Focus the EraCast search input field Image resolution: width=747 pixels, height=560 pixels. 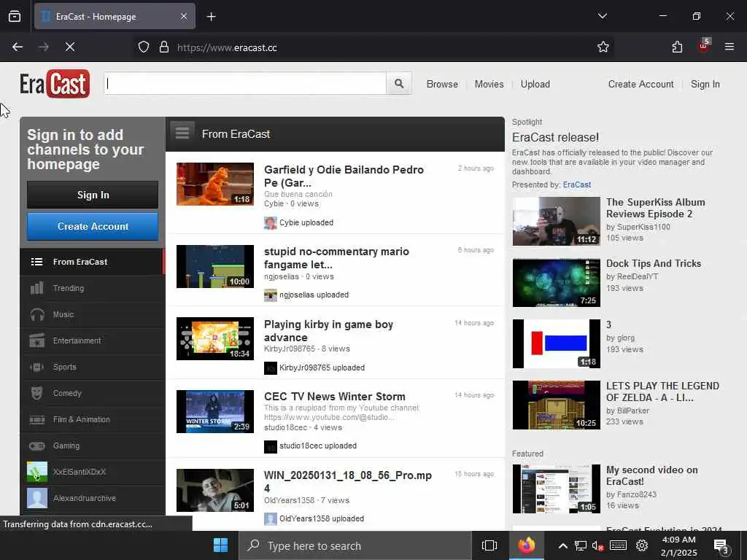point(245,84)
